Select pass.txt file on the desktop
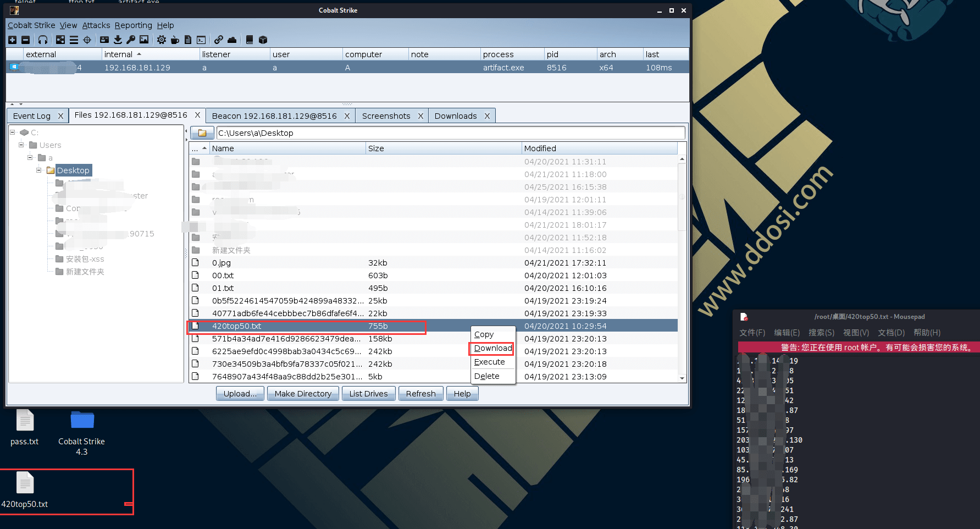Viewport: 980px width, 529px height. point(25,428)
